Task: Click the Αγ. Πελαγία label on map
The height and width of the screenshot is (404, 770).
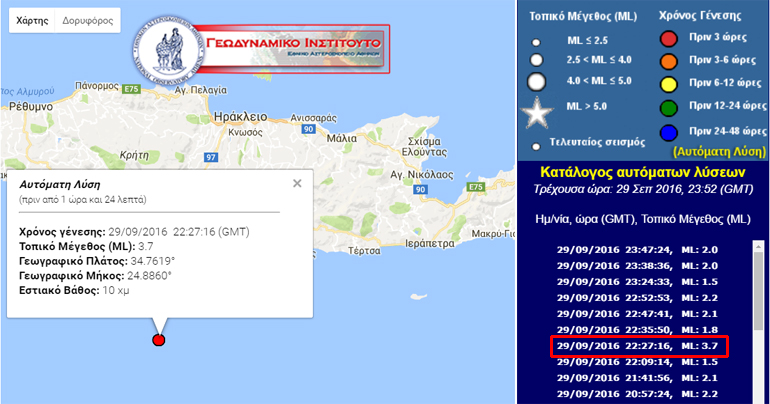Action: click(201, 90)
